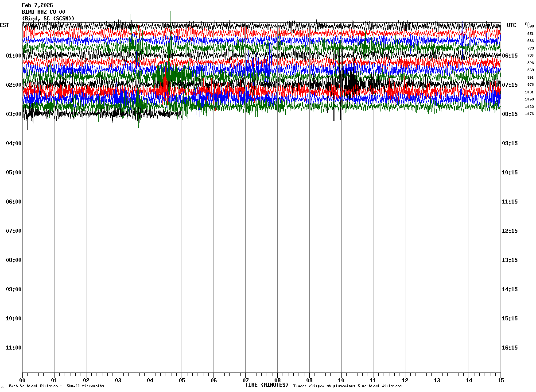Viewport: 536px width, 392px height.
Task: Click the 02:00 EST row label
Action: (14, 85)
